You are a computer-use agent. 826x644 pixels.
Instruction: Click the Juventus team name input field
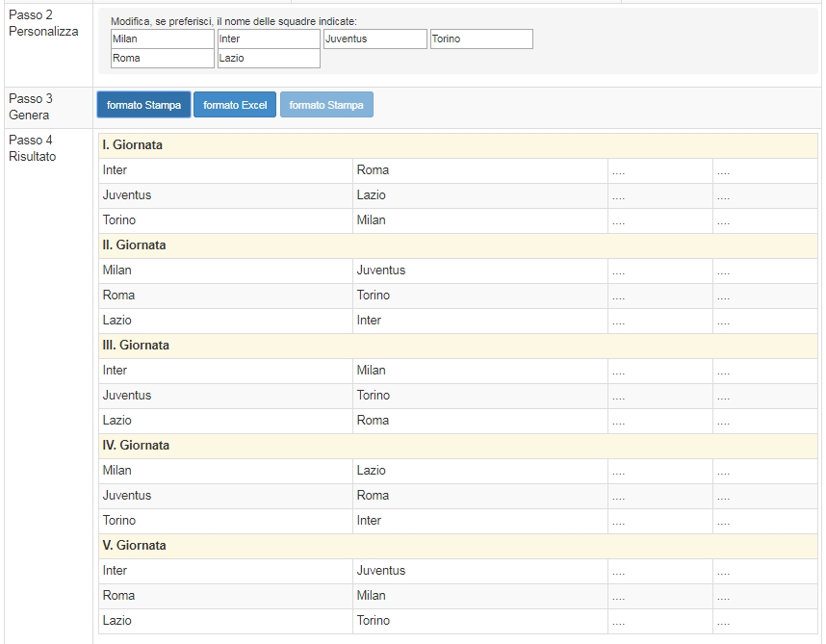coord(375,39)
